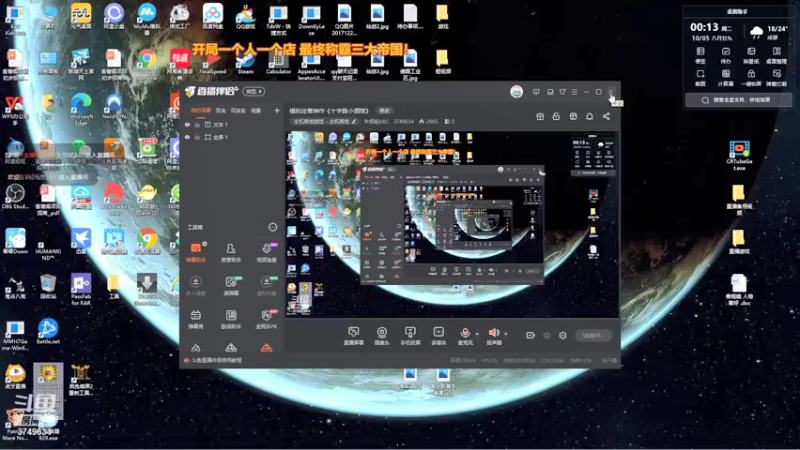Screen dimensions: 800x450
Task: Open the hamburger menu in the title bar
Action: pyautogui.click(x=574, y=92)
